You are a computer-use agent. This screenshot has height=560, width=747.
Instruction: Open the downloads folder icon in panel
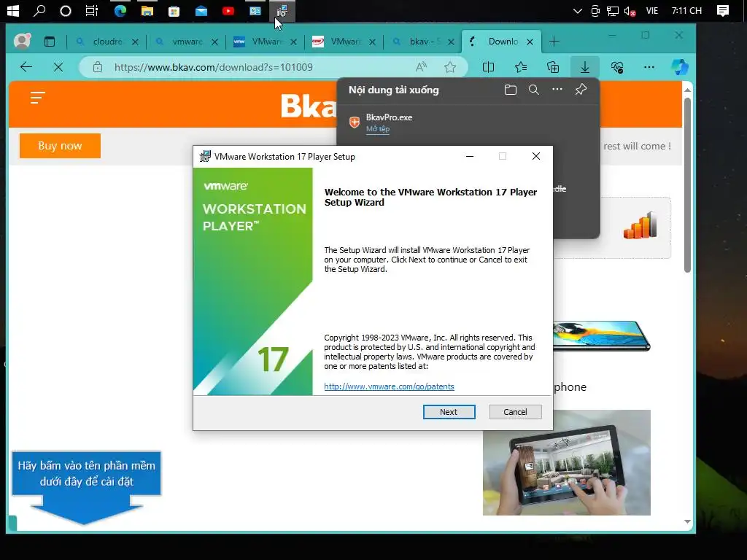click(510, 90)
